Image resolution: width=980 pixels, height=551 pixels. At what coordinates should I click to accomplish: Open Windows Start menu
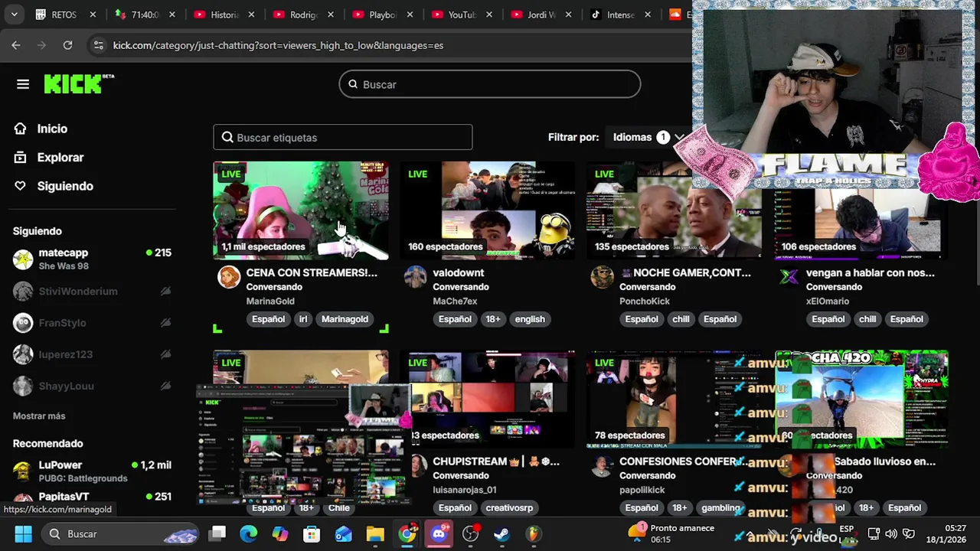click(23, 533)
